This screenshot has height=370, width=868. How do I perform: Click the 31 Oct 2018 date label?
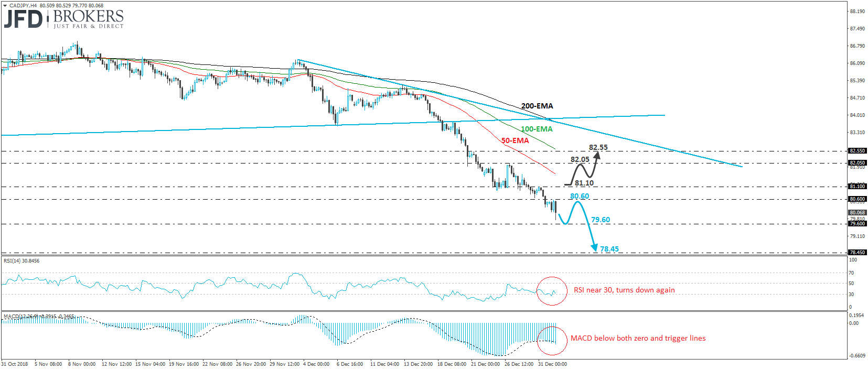pos(15,364)
